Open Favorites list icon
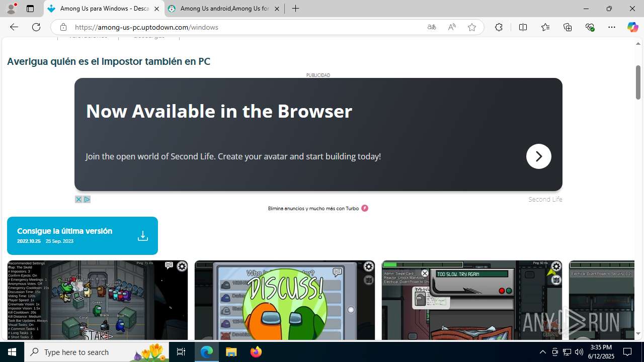Screen dimensions: 644x362 pos(545,27)
